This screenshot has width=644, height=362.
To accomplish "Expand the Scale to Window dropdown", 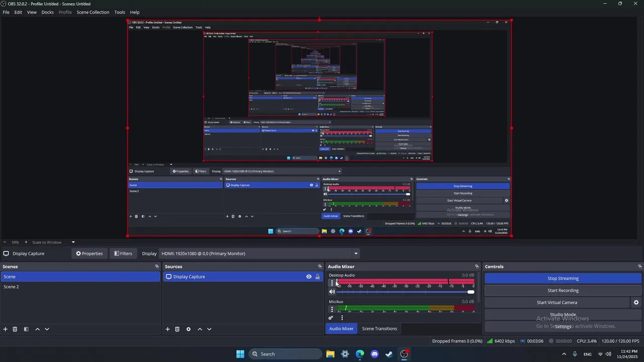I will click(73, 242).
